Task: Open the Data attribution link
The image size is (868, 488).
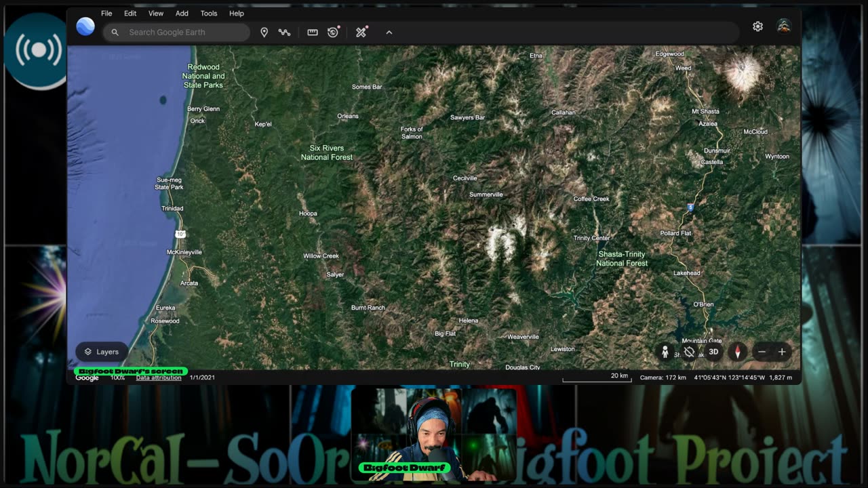Action: point(159,378)
